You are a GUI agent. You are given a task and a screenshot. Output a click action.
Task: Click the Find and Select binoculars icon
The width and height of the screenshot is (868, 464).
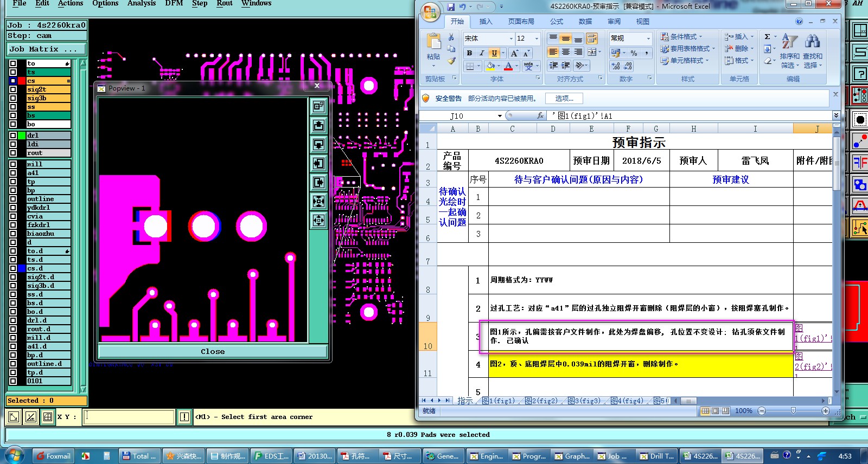(812, 41)
